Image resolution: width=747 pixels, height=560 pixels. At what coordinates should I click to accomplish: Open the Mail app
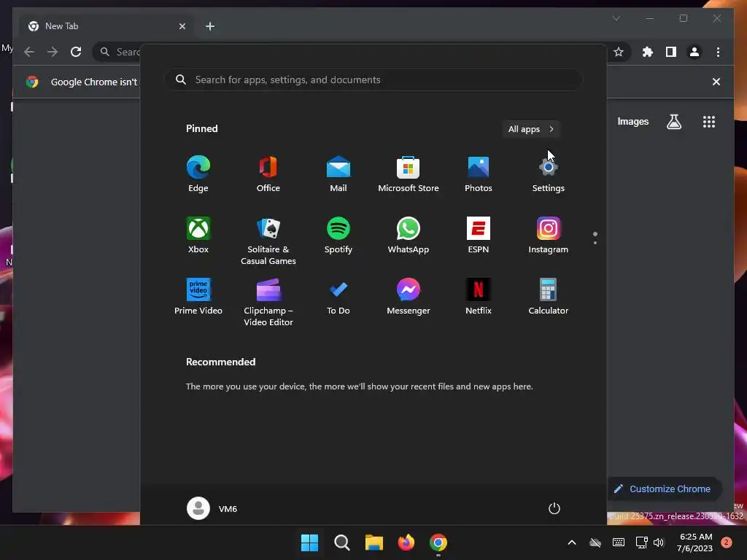point(338,174)
